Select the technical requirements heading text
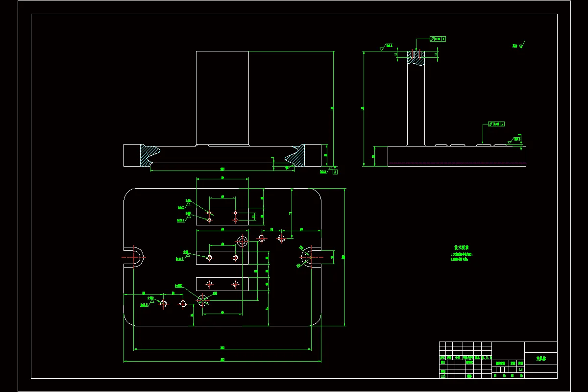 pos(462,248)
